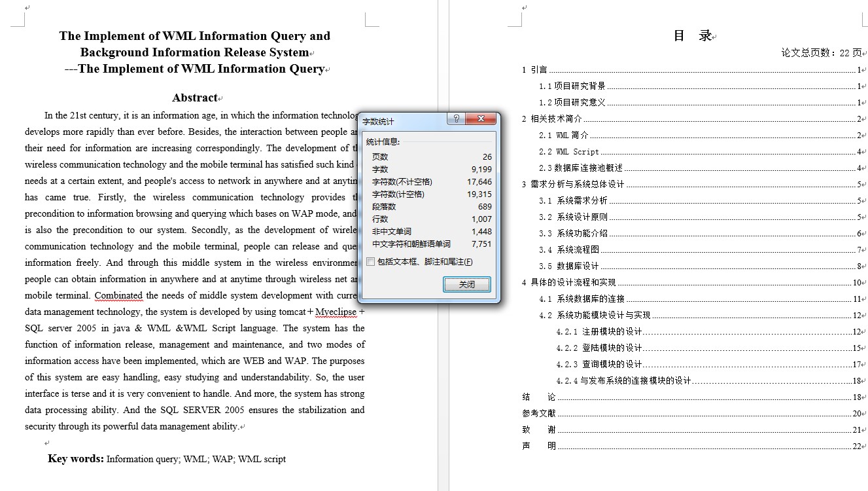Click TOC entry 4.1 系统数据库的连接
Screen dimensions: 868x491
701,299
